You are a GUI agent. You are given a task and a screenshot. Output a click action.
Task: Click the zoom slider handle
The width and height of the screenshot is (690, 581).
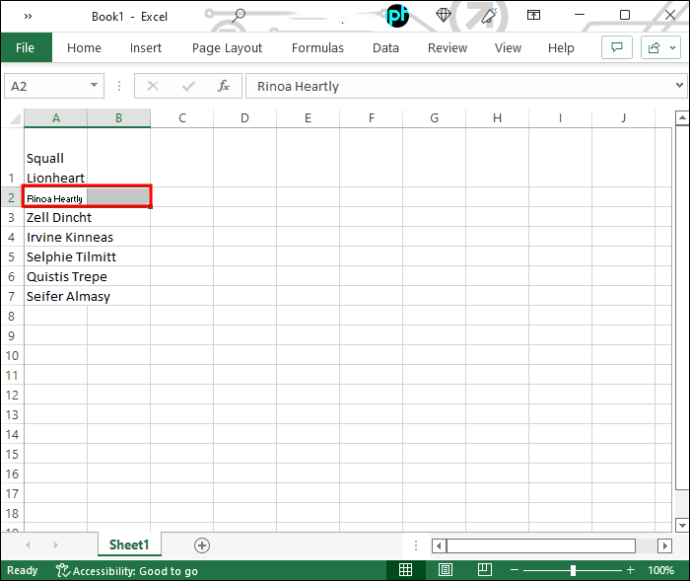tap(573, 570)
